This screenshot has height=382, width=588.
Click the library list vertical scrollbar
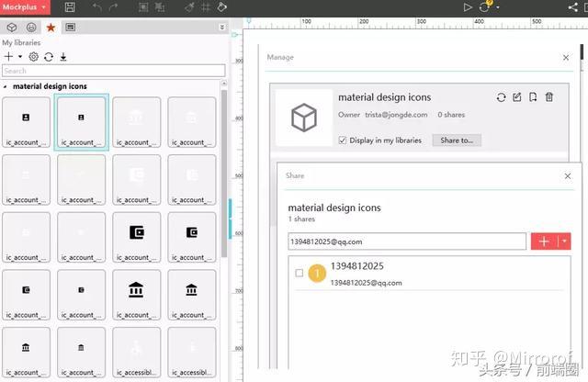pos(224,173)
